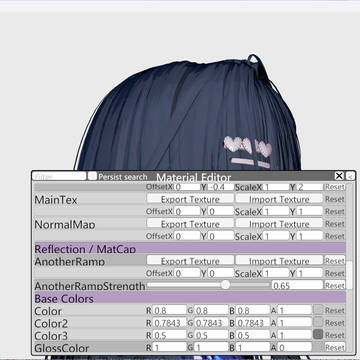Screen dimensions: 360x360
Task: Reset the Color2 property
Action: [335, 323]
